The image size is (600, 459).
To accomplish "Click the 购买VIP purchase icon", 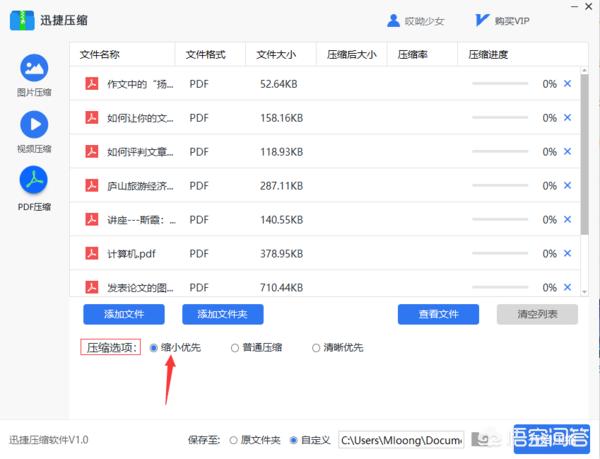I will point(481,20).
